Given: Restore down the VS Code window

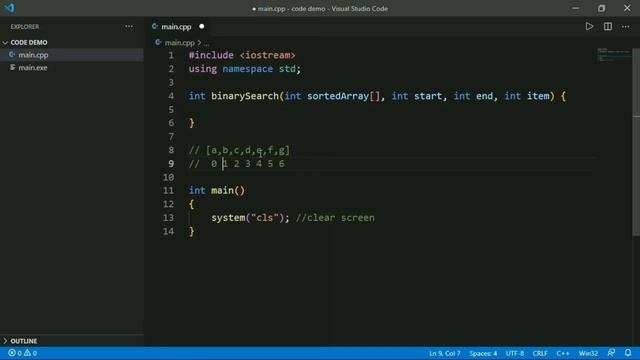Looking at the screenshot, I should click(x=601, y=8).
